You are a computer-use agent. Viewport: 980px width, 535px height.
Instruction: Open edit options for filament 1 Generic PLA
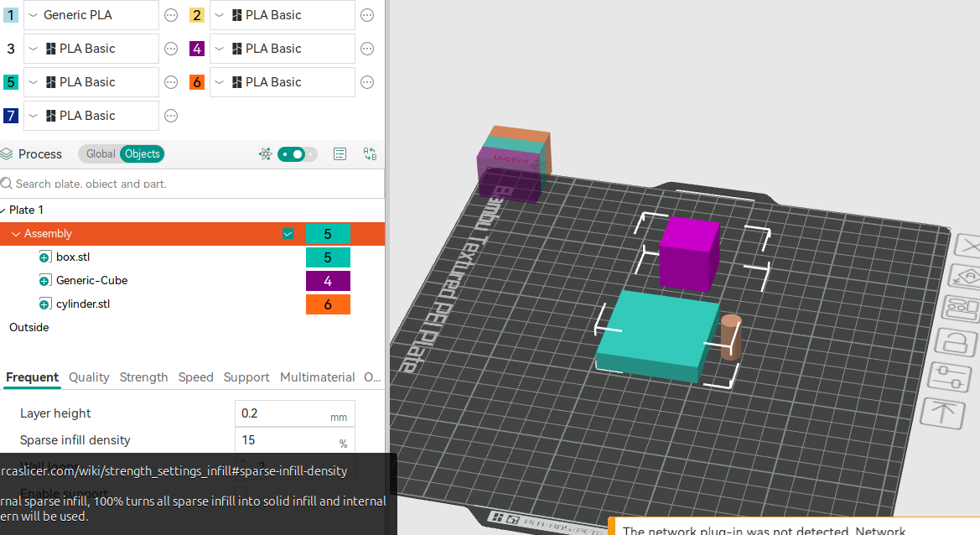coord(171,15)
